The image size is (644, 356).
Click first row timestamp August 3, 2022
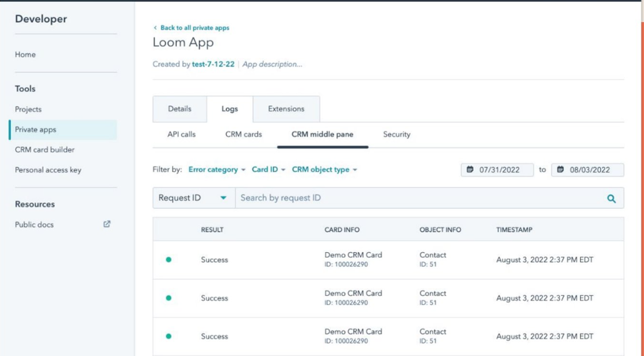[545, 260]
